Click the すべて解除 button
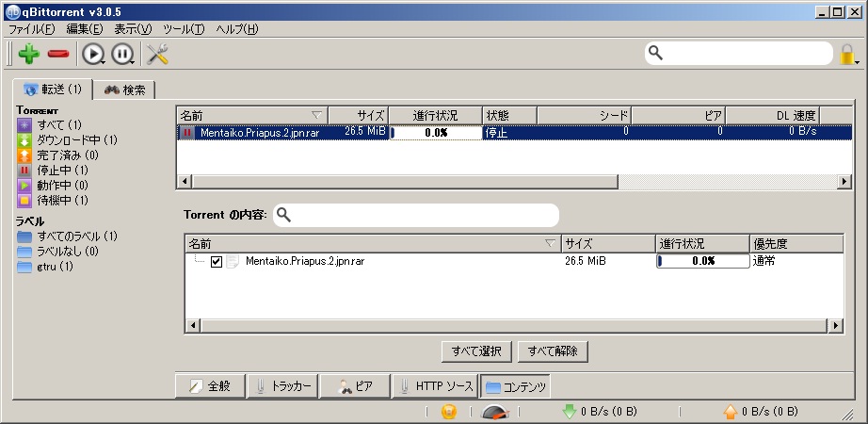 pyautogui.click(x=553, y=351)
